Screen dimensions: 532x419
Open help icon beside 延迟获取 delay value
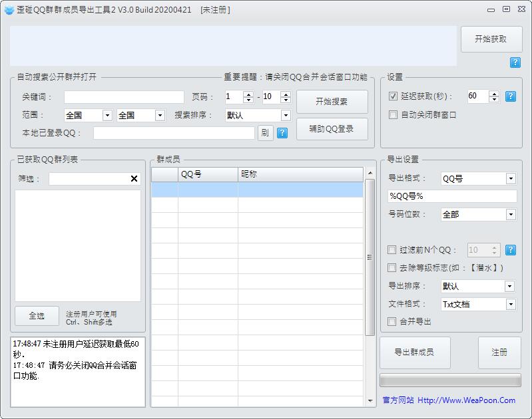(x=511, y=96)
